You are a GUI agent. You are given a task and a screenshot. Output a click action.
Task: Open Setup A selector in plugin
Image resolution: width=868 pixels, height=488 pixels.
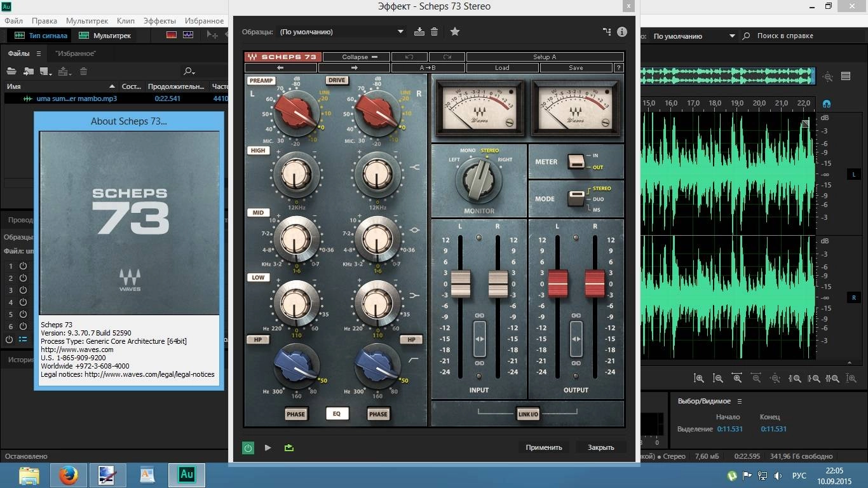tap(545, 57)
